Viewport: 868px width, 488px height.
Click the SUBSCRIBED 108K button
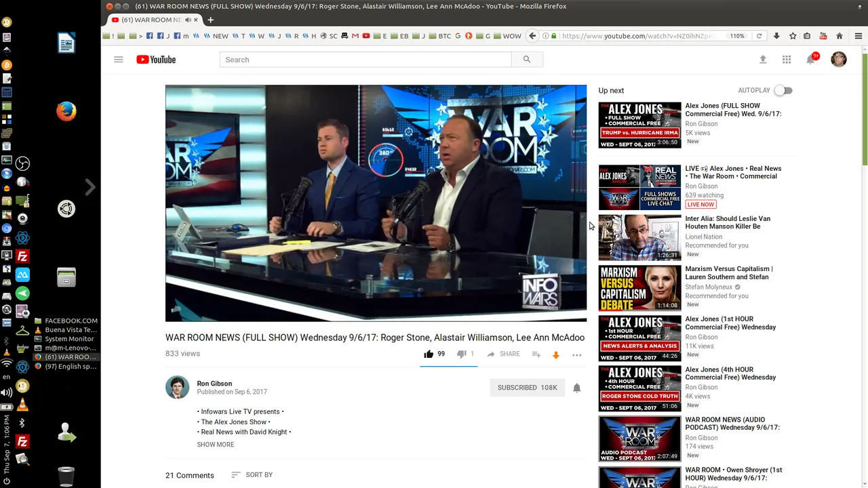[528, 388]
